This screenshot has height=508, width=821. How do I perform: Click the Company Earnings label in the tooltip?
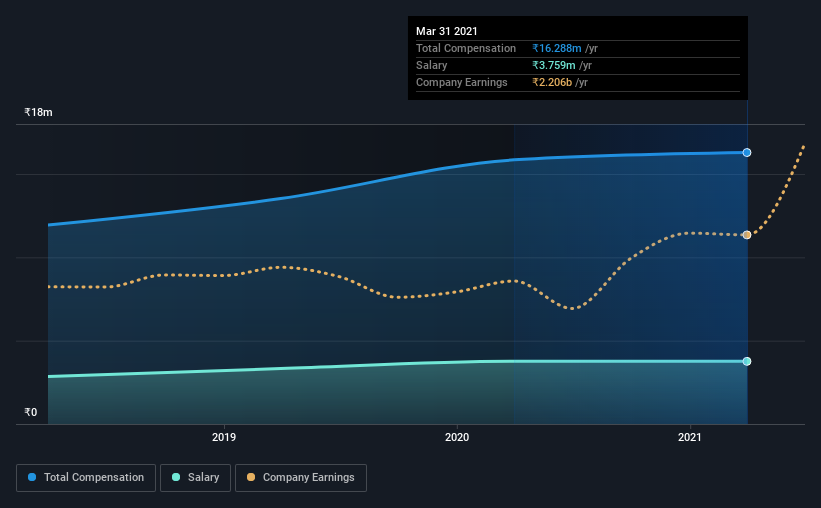(x=462, y=82)
